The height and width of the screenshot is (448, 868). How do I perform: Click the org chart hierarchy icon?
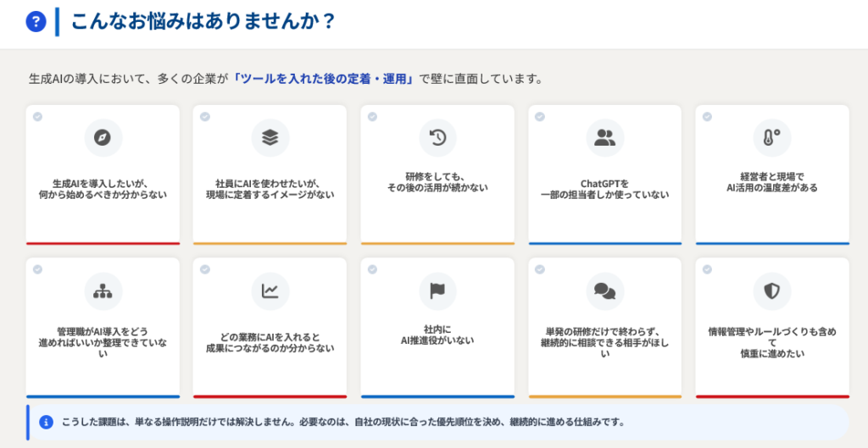point(103,291)
